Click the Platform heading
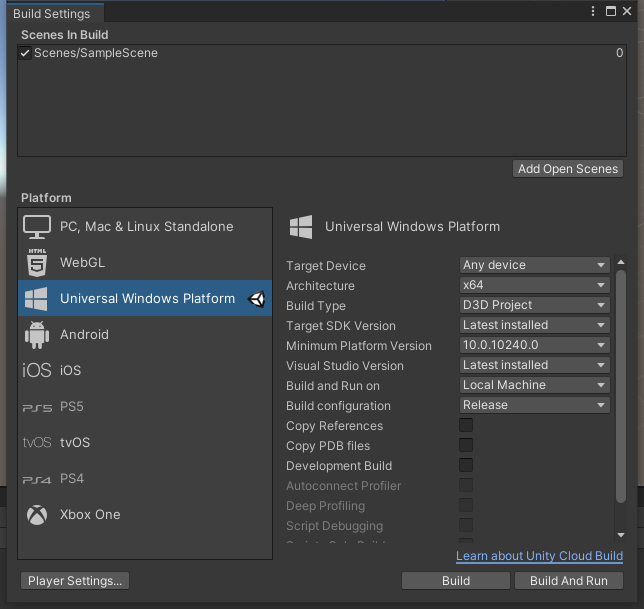 (46, 198)
